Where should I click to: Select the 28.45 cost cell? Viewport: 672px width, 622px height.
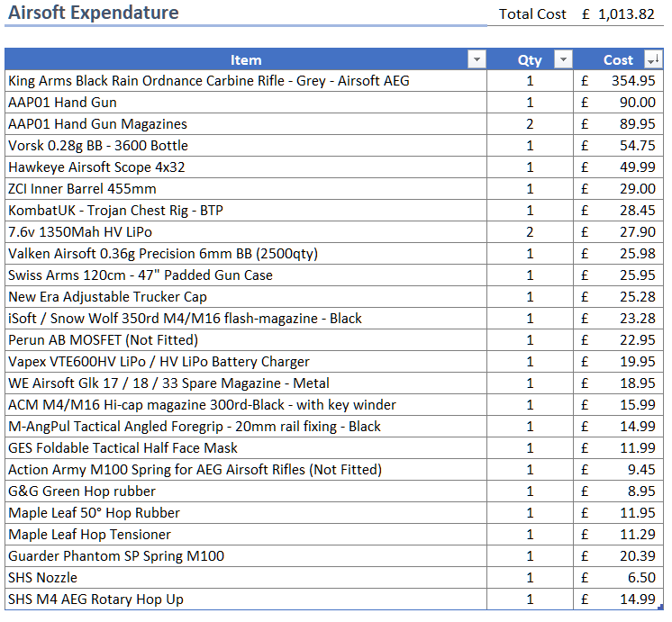(x=619, y=211)
